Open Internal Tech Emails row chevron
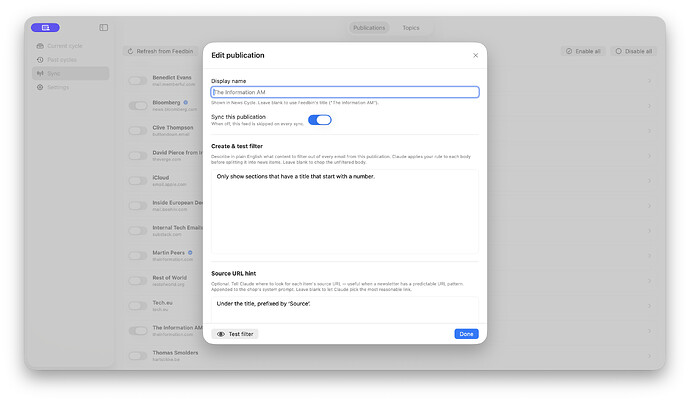 coord(650,231)
